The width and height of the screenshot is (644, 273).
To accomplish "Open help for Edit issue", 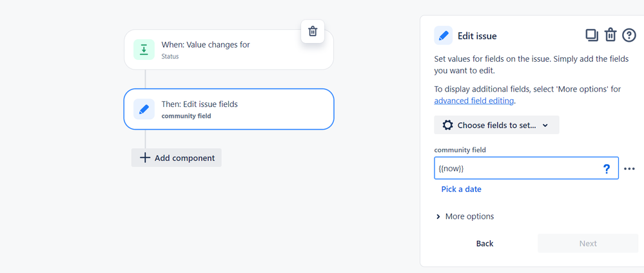I will [x=629, y=35].
